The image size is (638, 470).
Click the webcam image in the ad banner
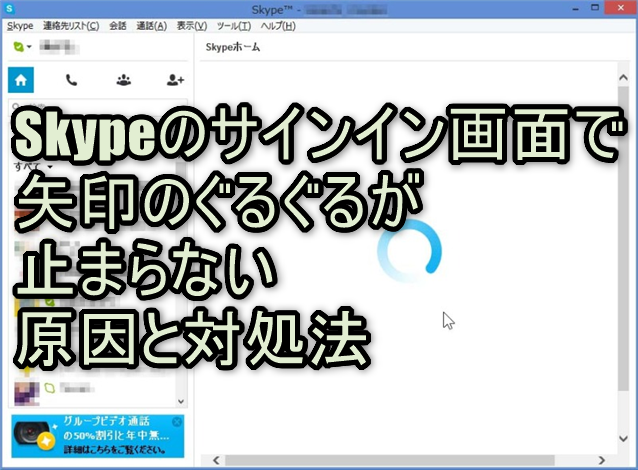click(33, 435)
